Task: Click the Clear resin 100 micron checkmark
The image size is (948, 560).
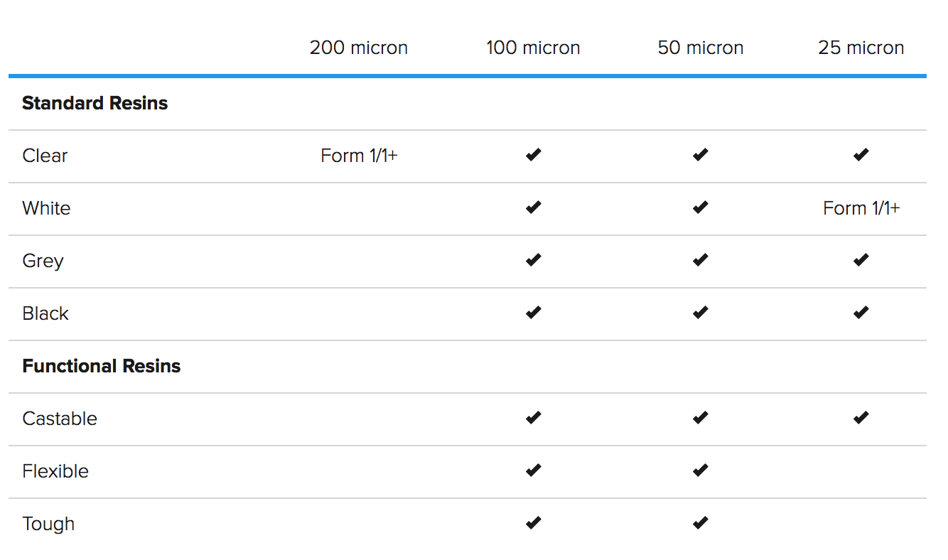Action: click(x=534, y=155)
